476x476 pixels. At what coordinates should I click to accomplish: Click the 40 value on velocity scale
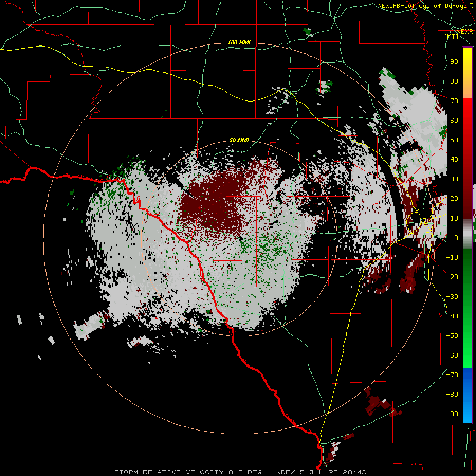[x=454, y=160]
